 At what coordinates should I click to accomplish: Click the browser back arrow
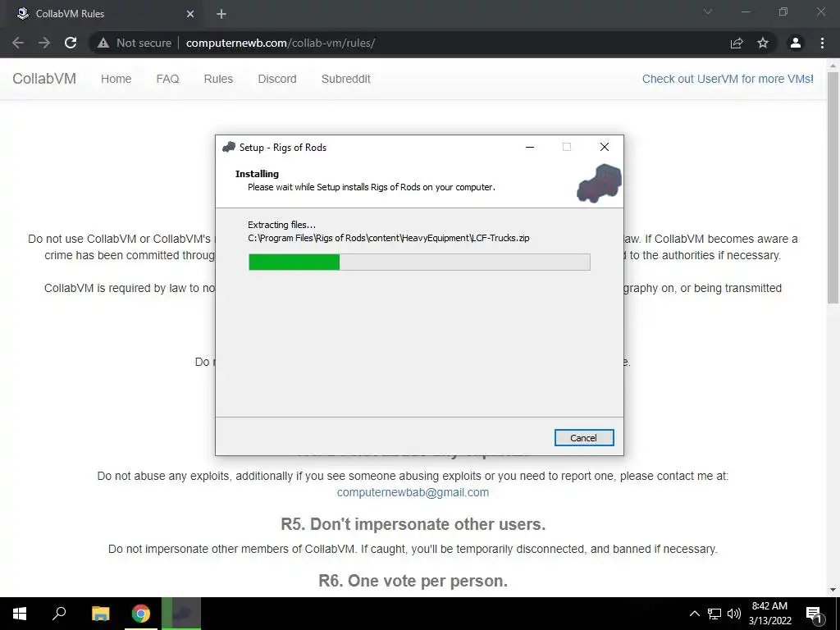pos(18,43)
